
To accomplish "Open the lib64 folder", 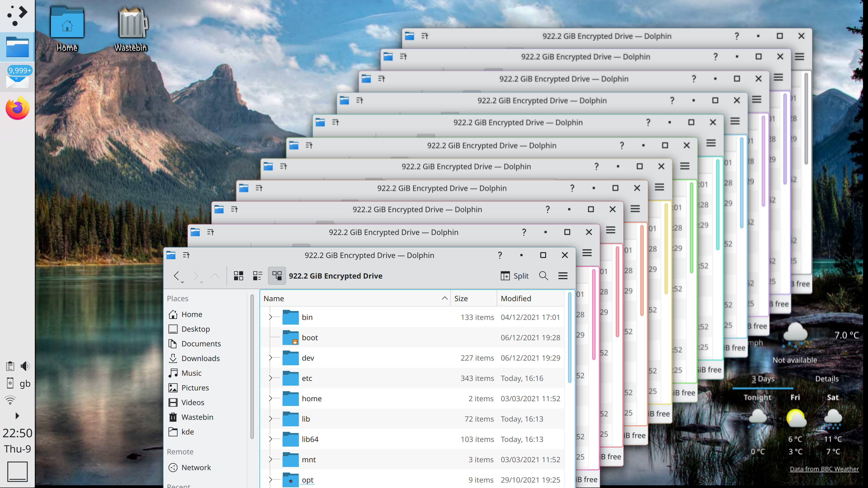I will point(310,439).
